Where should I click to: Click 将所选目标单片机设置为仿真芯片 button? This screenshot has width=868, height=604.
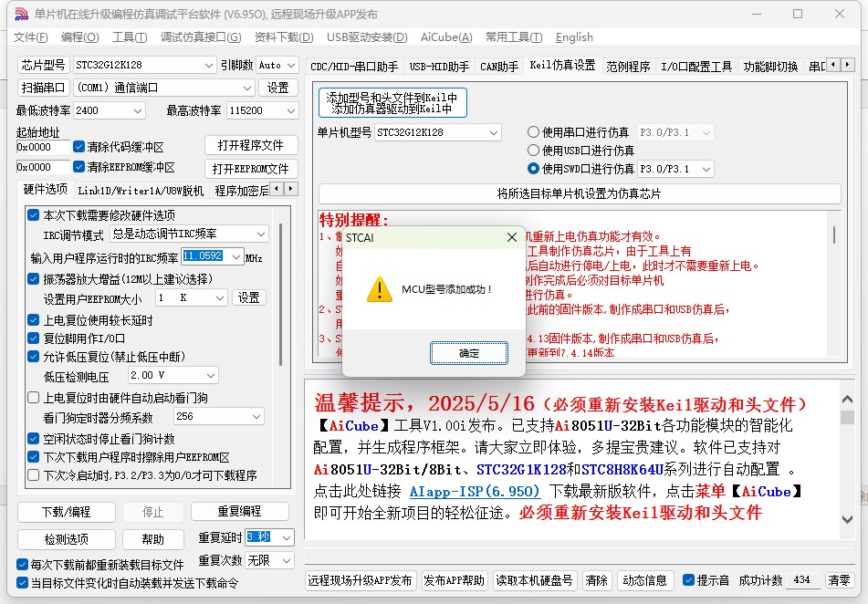pyautogui.click(x=579, y=193)
